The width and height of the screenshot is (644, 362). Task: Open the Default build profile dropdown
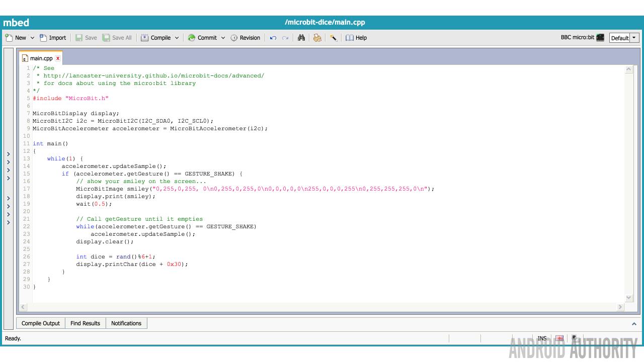point(634,38)
